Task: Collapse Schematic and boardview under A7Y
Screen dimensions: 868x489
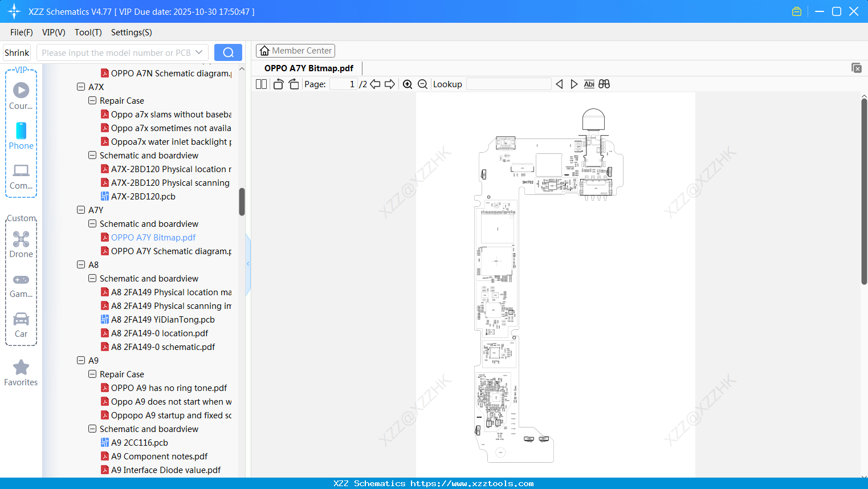Action: 92,224
